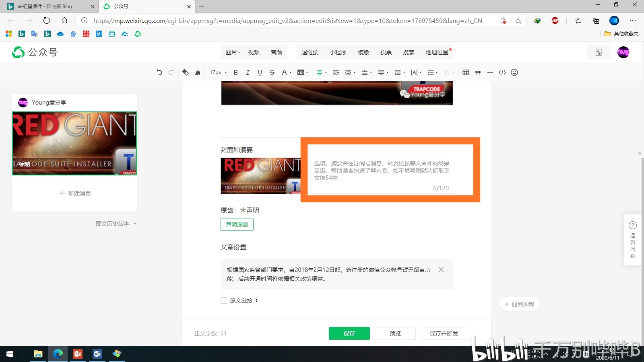Open the insert table icon
This screenshot has height=362, width=644.
pos(466,72)
